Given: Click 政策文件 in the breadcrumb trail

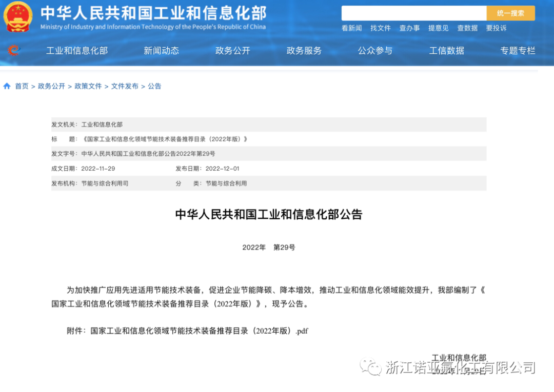Looking at the screenshot, I should [x=87, y=86].
